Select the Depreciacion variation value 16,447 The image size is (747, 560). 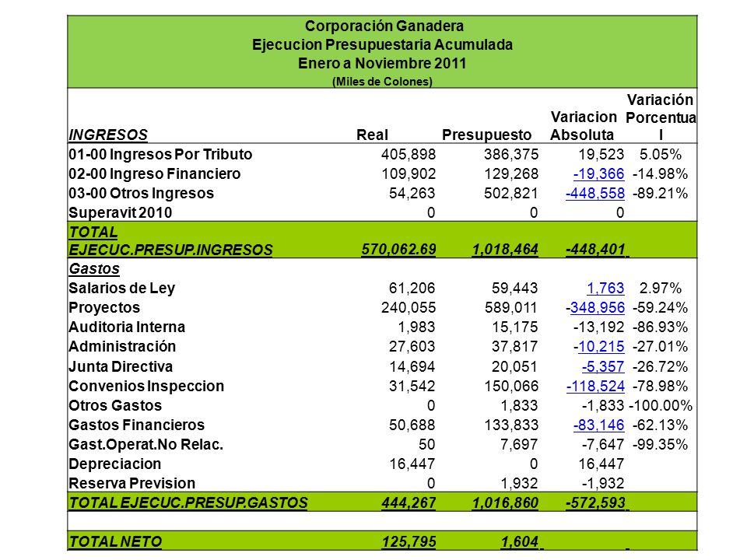[x=601, y=464]
